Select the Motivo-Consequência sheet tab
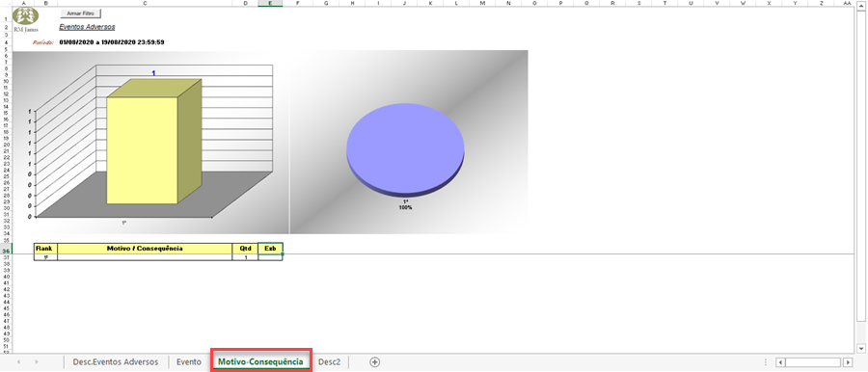Screen dimensions: 868x372 pos(261,362)
